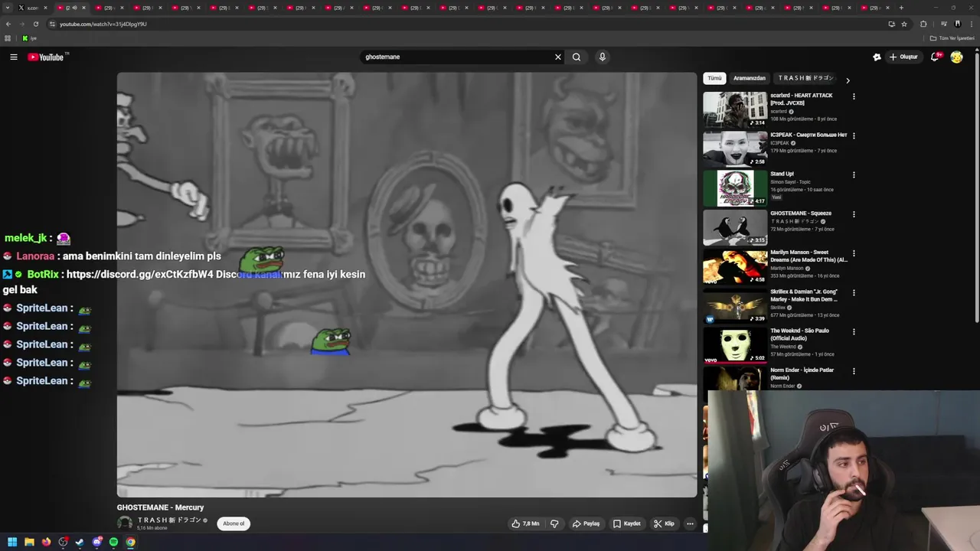Viewport: 980px width, 551px height.
Task: Open the Oluştur create button
Action: [903, 57]
